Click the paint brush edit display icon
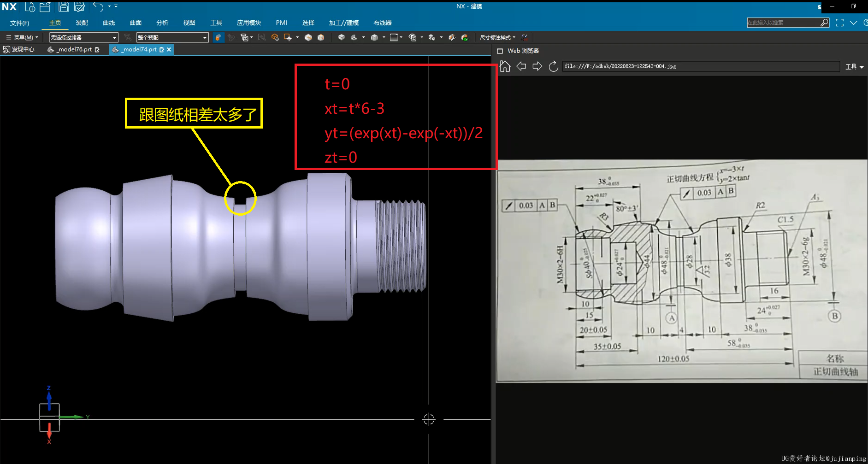Image resolution: width=868 pixels, height=464 pixels. click(x=452, y=37)
